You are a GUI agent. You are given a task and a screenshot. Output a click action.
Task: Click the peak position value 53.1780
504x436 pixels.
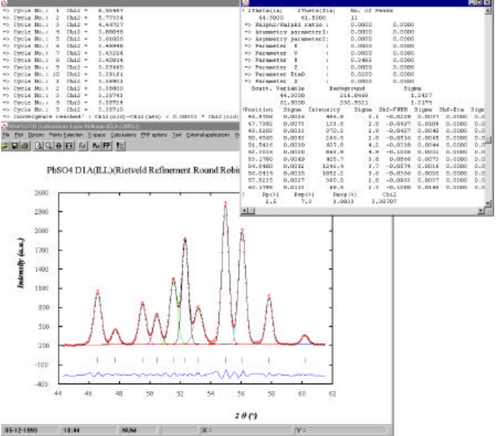coord(260,159)
